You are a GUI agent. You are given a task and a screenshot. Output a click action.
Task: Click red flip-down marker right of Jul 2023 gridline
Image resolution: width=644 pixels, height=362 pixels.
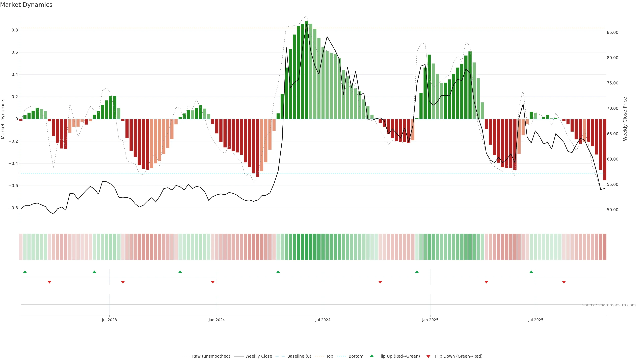123,282
